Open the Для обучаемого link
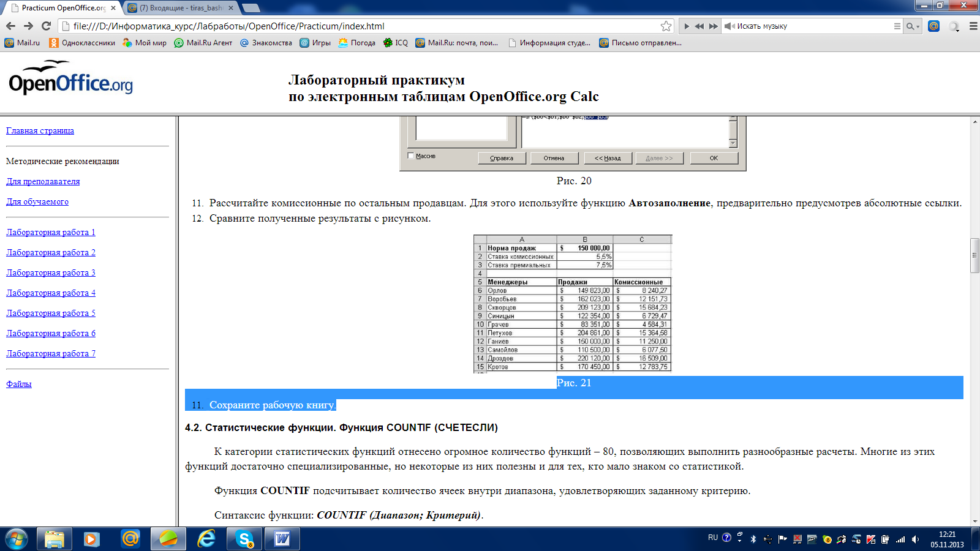The height and width of the screenshot is (551, 980). 37,201
